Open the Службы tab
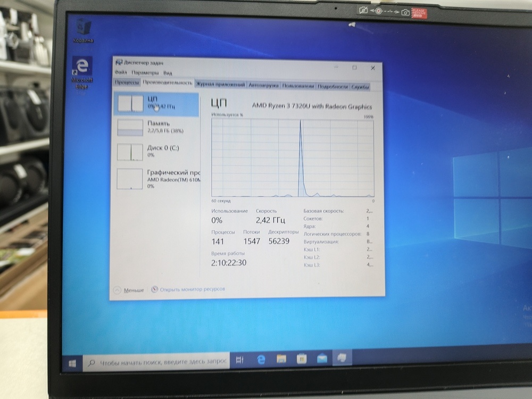 (x=360, y=87)
